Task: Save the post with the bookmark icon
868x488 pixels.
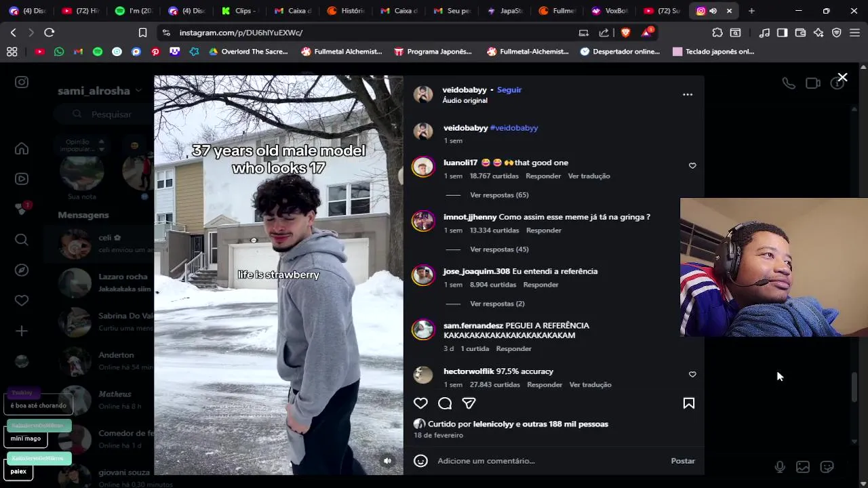Action: tap(688, 403)
